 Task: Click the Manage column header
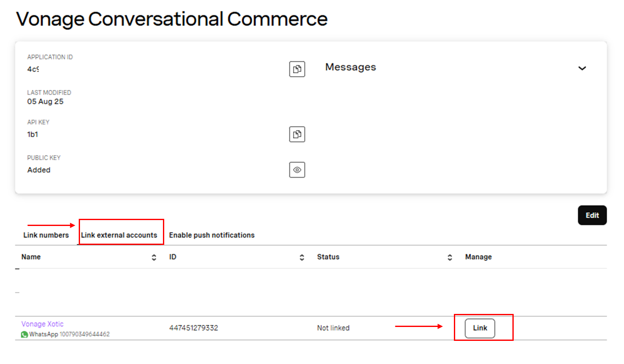[478, 257]
